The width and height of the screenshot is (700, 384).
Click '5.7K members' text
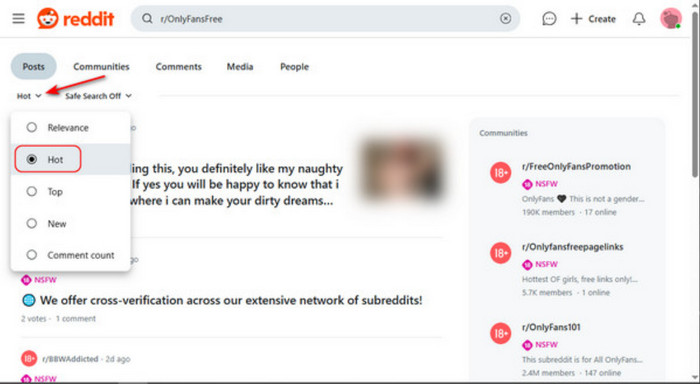pos(547,293)
